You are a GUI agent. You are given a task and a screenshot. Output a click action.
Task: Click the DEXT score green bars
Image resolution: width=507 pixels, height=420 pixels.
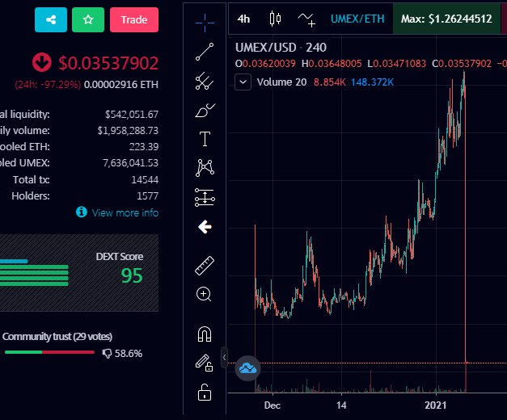click(x=34, y=275)
